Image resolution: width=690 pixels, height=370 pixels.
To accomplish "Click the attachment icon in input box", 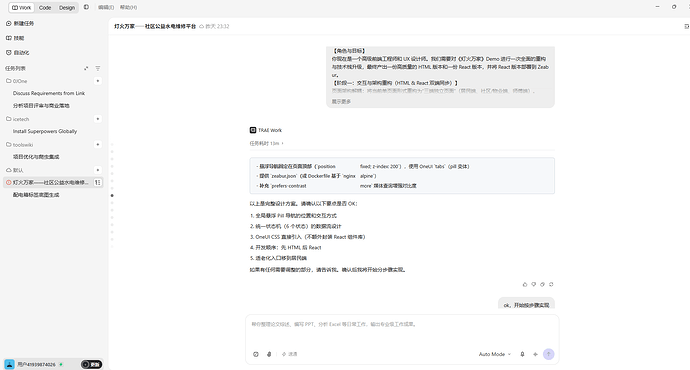I will pyautogui.click(x=269, y=354).
